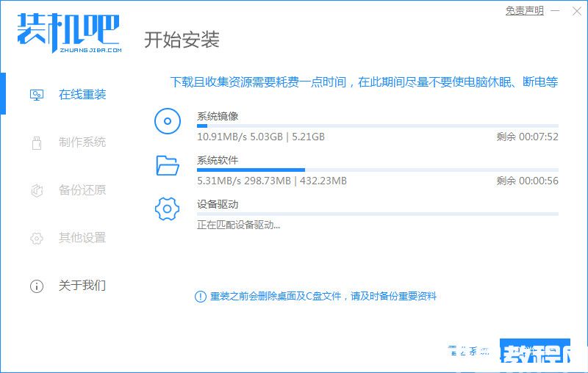Open the 关于我们 page
Viewport: 588px width, 373px height.
pyautogui.click(x=82, y=286)
